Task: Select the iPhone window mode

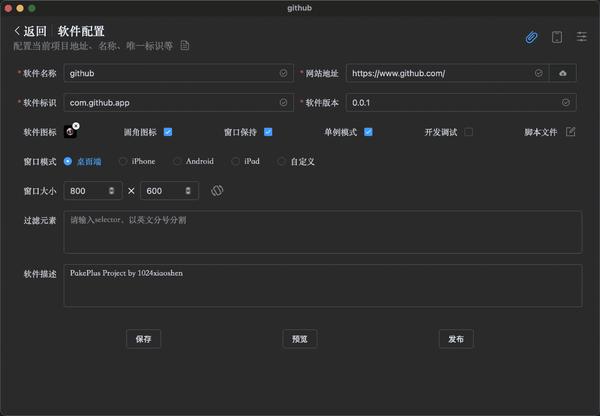Action: (123, 161)
